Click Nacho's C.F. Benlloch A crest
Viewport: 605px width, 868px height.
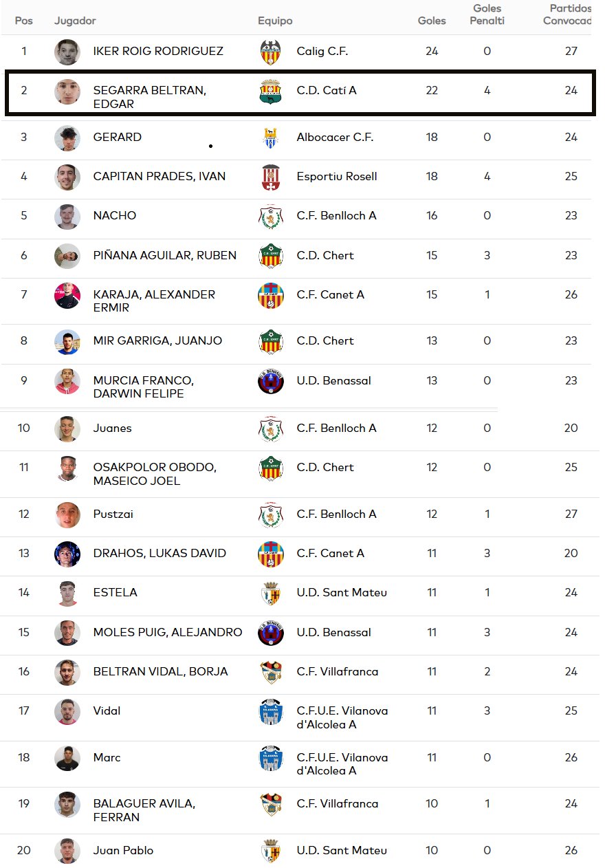271,216
